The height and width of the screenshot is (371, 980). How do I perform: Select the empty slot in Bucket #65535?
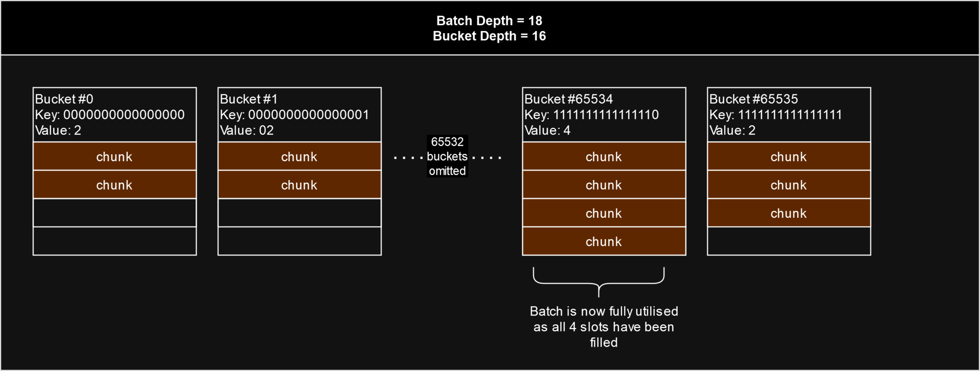789,241
